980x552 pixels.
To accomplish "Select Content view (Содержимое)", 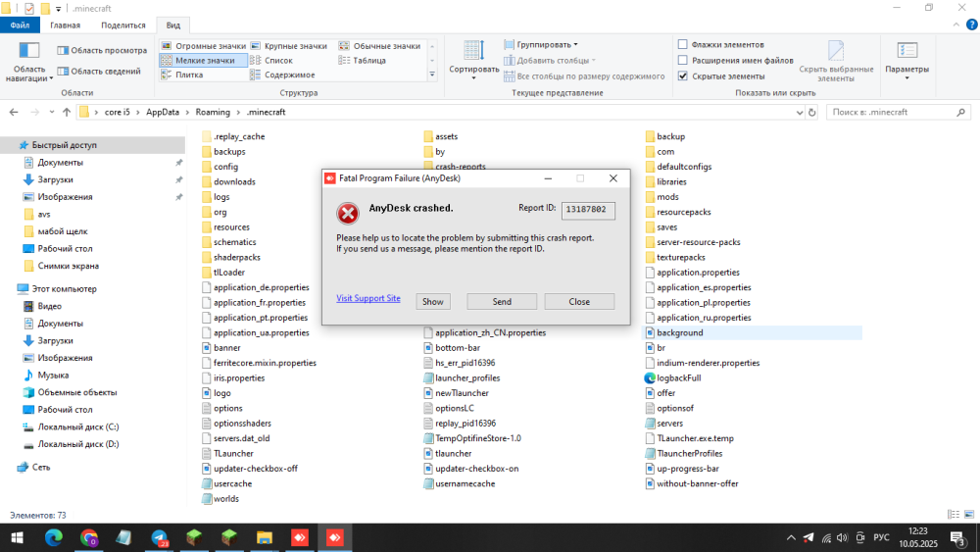I will pos(282,75).
